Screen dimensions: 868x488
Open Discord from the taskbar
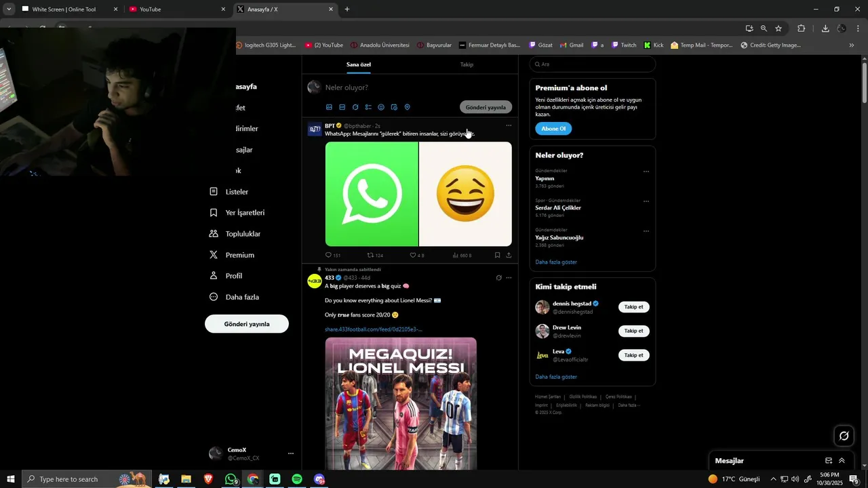coord(319,479)
